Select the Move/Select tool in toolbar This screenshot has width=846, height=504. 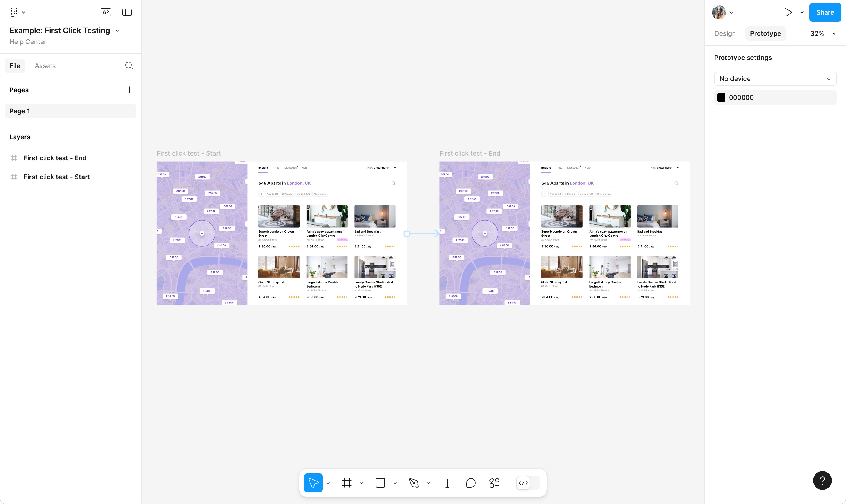313,482
